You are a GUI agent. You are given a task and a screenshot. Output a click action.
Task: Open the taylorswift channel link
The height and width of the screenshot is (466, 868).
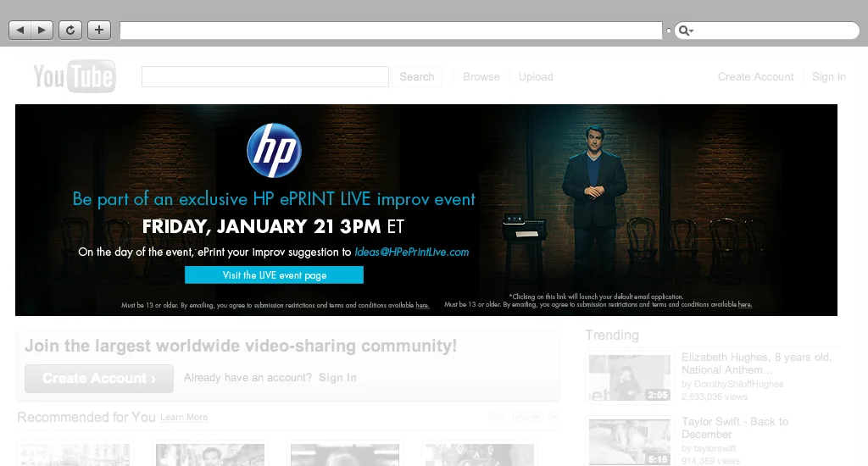point(715,448)
